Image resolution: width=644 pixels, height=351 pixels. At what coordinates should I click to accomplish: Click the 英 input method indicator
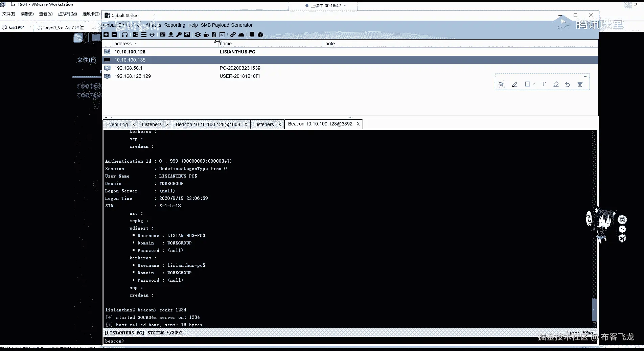point(622,219)
